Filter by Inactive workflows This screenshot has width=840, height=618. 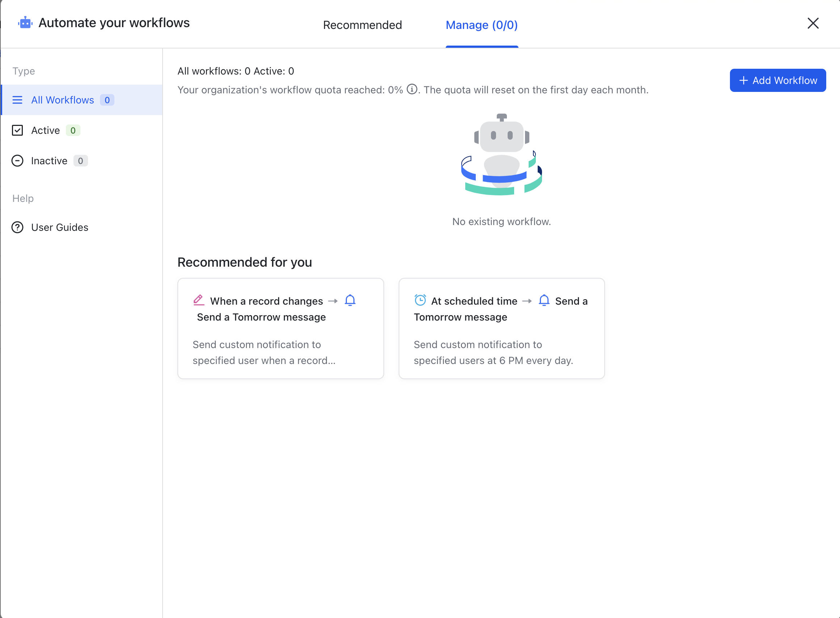(x=49, y=161)
